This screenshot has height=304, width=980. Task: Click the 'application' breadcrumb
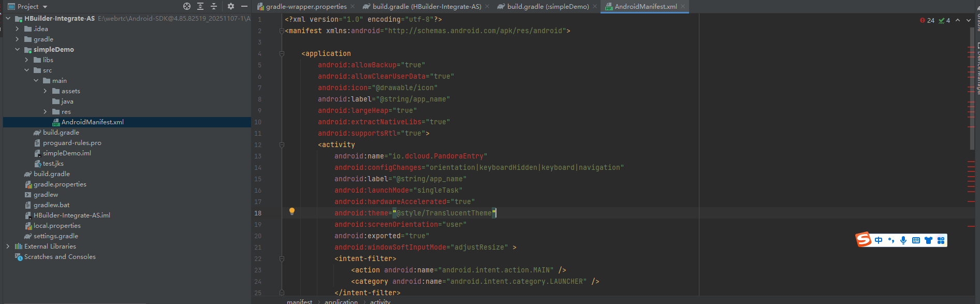point(341,301)
